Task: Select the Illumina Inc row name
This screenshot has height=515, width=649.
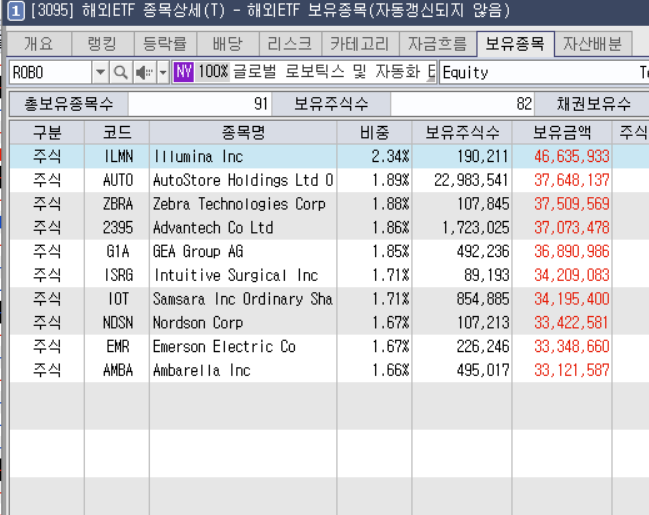Action: pos(198,156)
